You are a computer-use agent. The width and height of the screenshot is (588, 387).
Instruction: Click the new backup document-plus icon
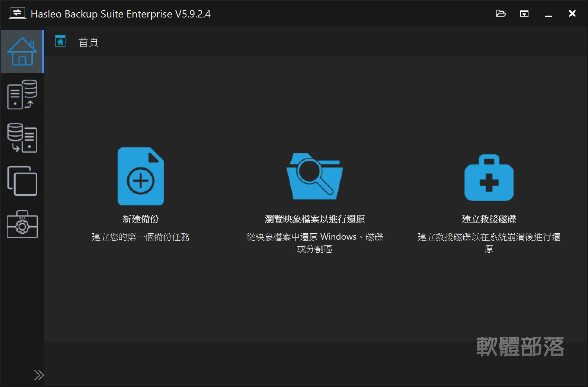tap(141, 176)
